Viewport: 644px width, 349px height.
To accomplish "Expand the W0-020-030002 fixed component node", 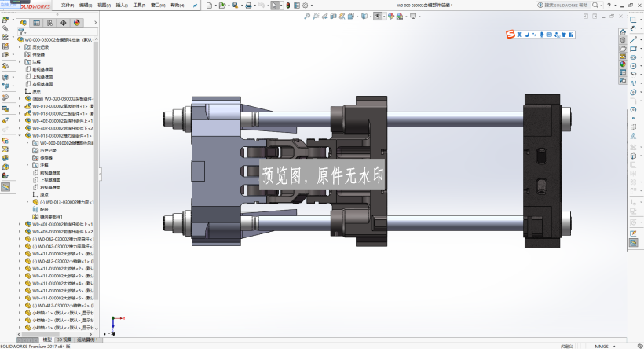I will (20, 99).
